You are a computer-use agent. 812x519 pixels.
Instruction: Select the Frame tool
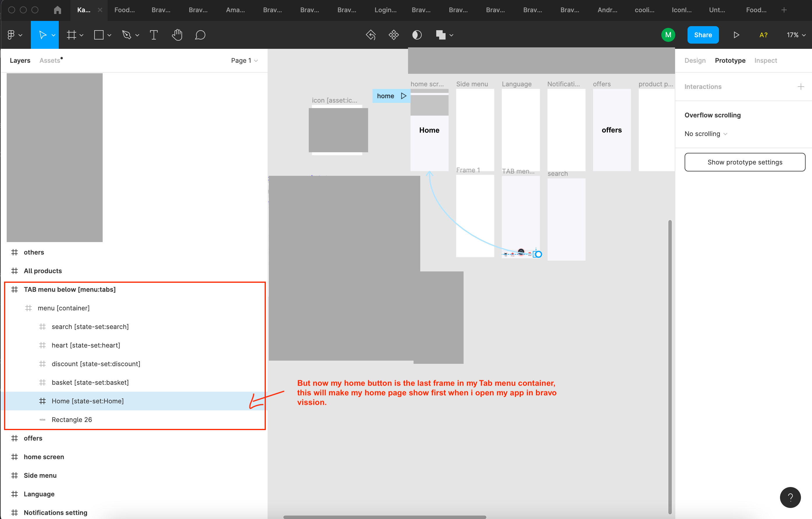coord(71,35)
